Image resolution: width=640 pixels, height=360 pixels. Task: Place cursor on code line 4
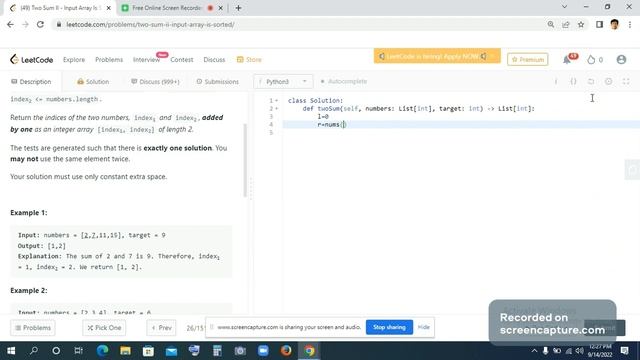[461, 124]
